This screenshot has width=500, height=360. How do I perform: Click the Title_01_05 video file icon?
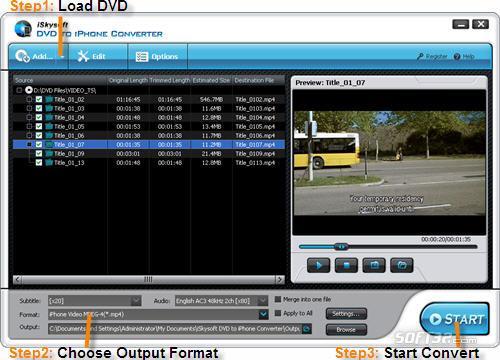pyautogui.click(x=49, y=126)
